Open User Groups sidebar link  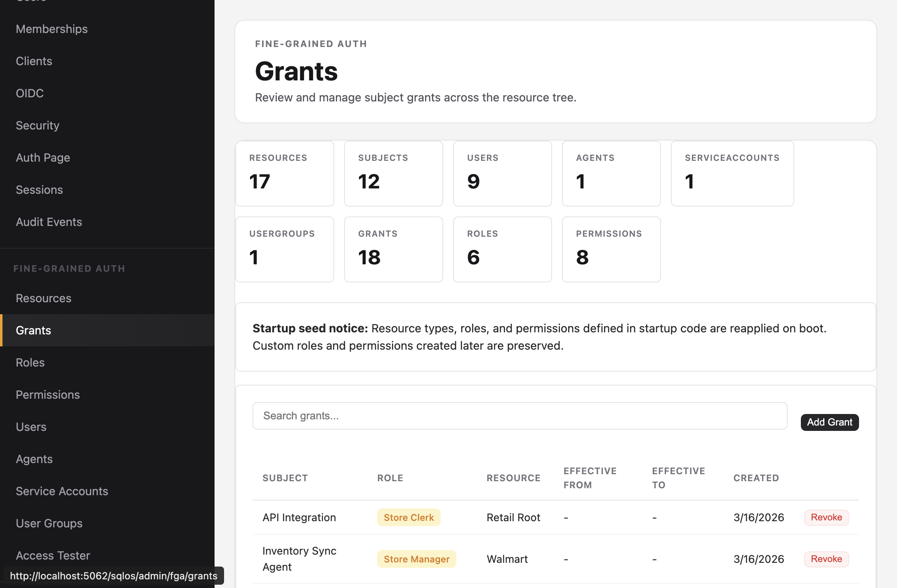49,523
